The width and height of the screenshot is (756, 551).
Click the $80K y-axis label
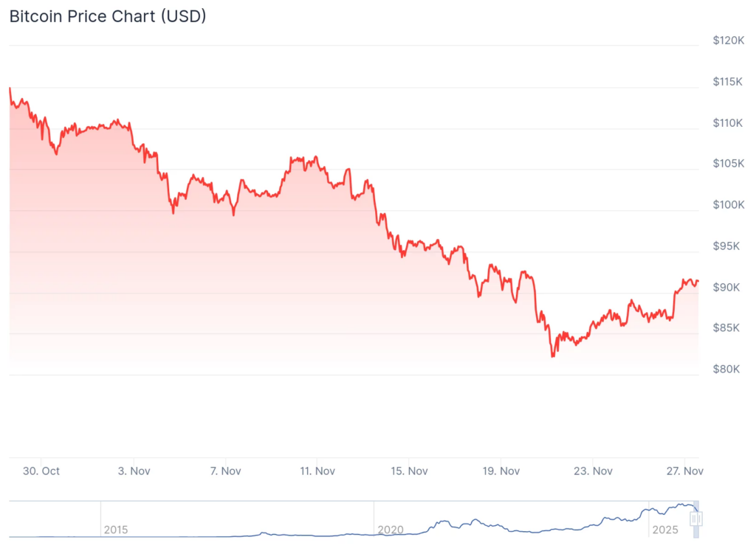[726, 369]
